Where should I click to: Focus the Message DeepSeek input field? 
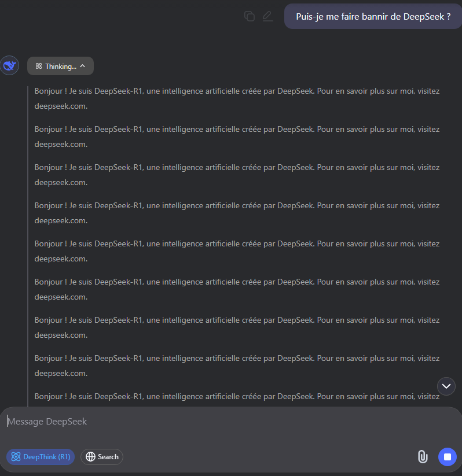[231, 422]
